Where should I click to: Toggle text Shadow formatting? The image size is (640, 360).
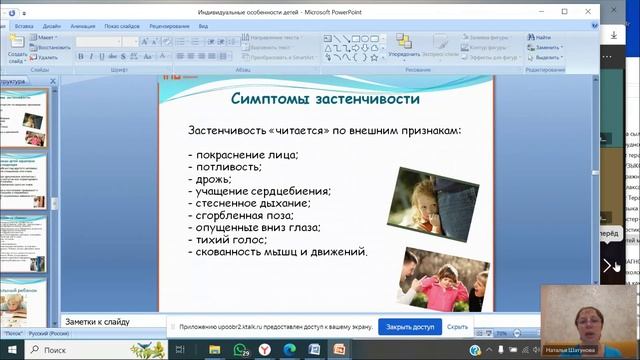(123, 56)
